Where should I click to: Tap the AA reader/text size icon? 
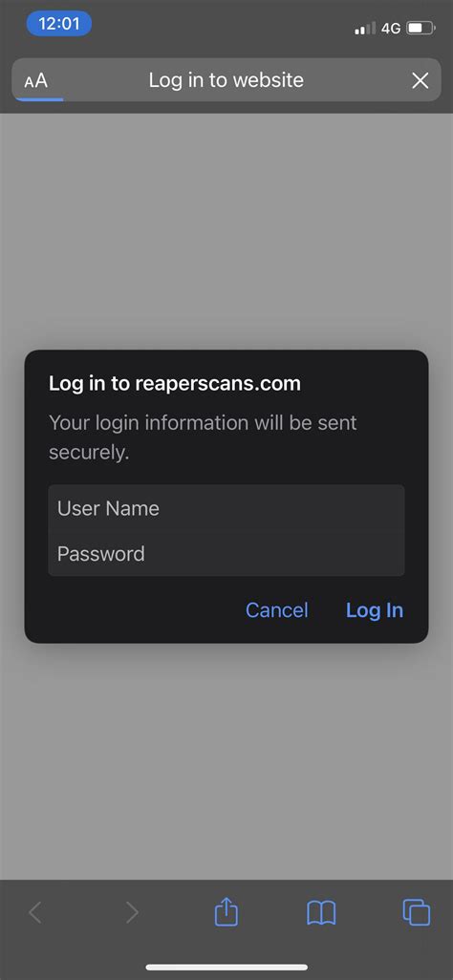coord(35,80)
